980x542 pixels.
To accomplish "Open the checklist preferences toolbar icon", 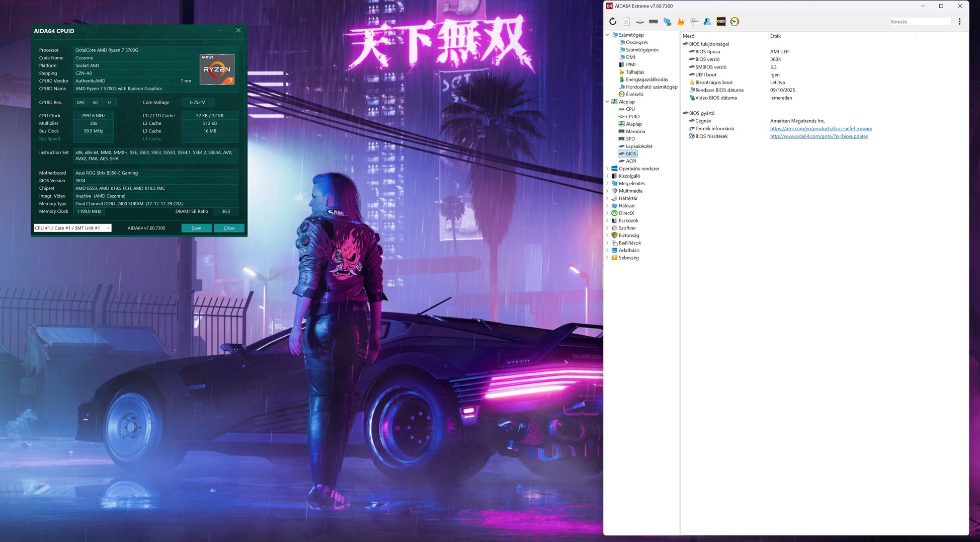I will (694, 22).
